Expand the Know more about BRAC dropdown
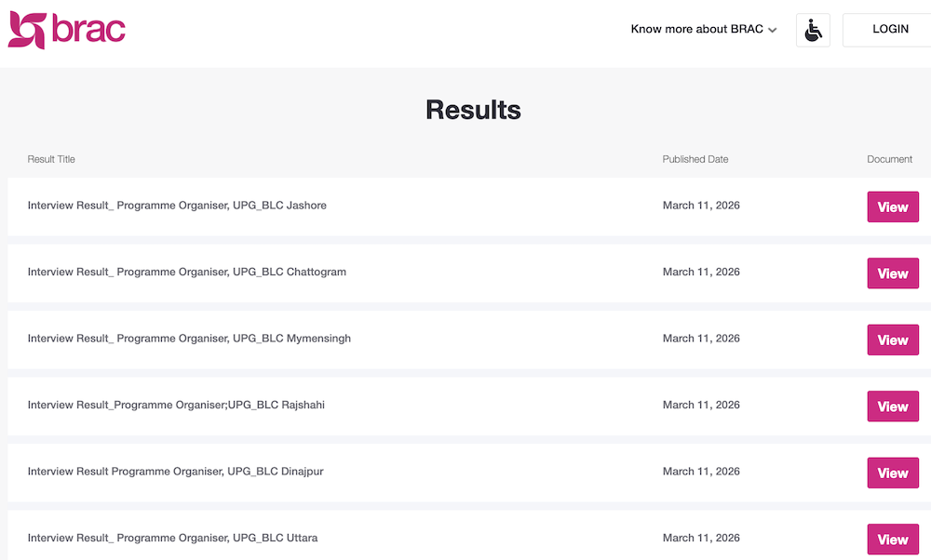931x560 pixels. [703, 29]
